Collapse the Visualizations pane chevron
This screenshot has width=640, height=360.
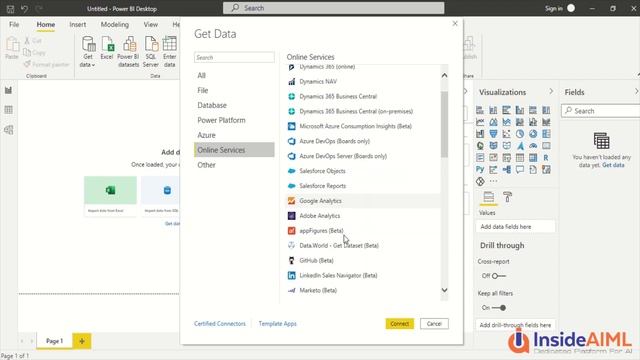point(551,91)
